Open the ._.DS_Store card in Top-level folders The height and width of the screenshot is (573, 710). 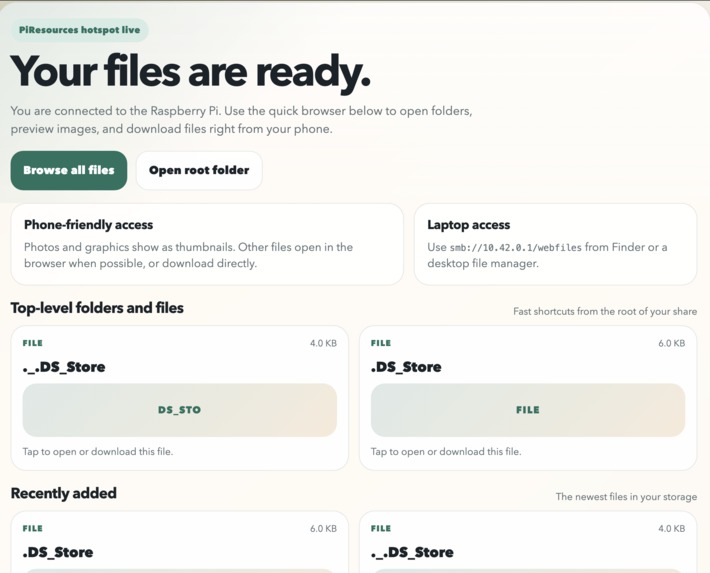click(180, 398)
